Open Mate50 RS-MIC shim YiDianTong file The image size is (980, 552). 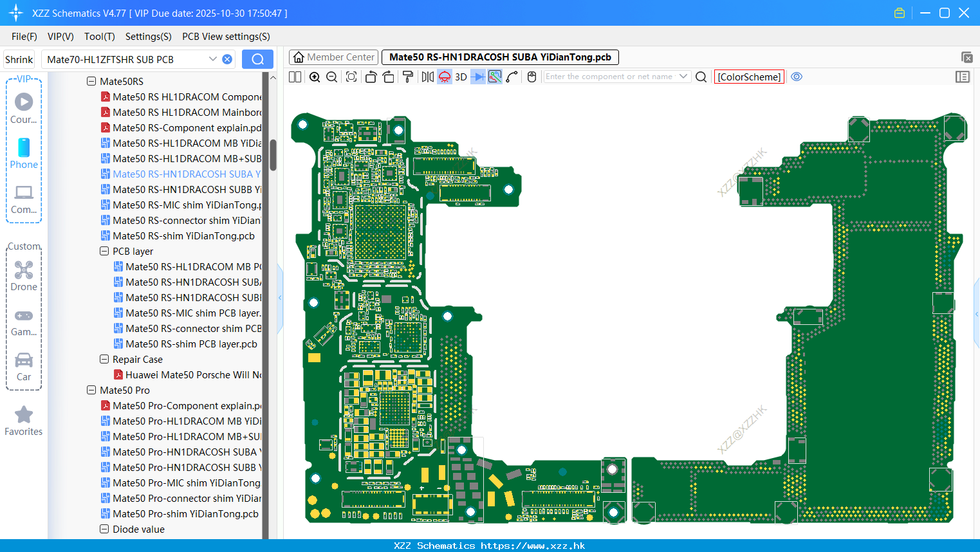[x=181, y=205]
